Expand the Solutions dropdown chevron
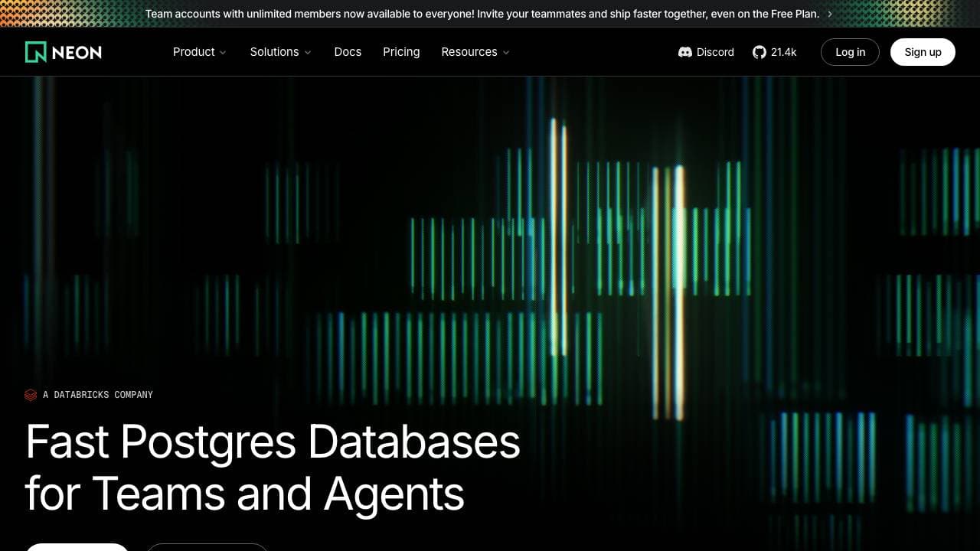Image resolution: width=980 pixels, height=551 pixels. tap(308, 53)
